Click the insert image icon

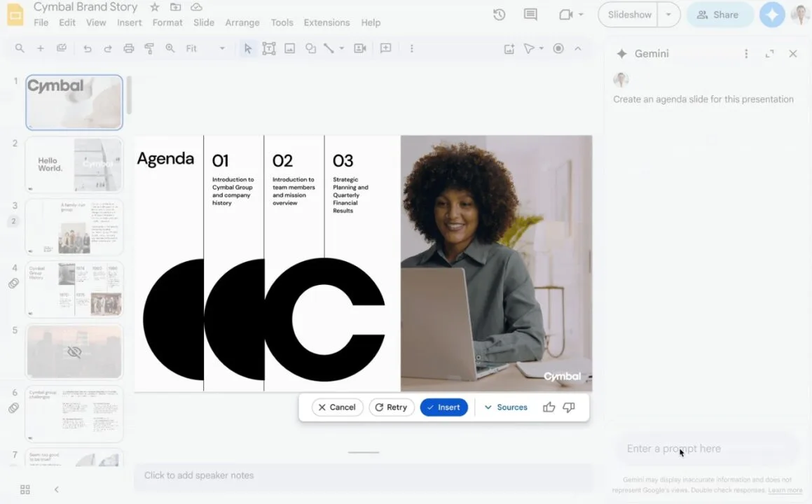click(289, 48)
